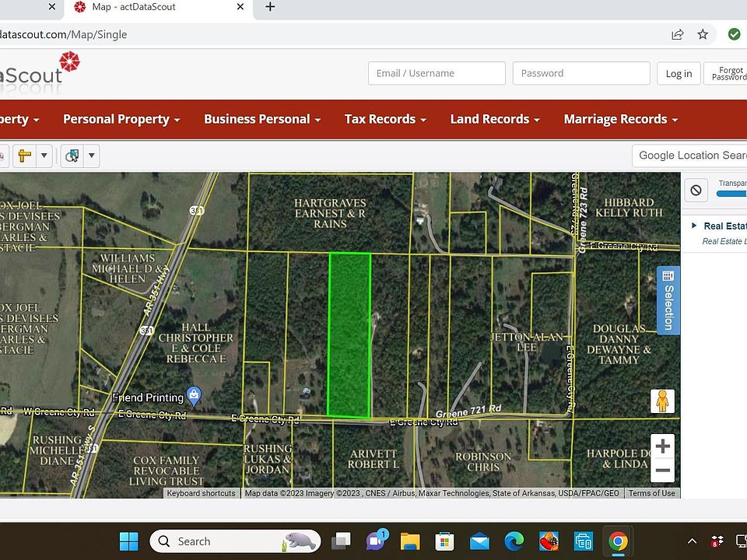747x560 pixels.
Task: Open the Selection side panel tab
Action: pos(668,300)
